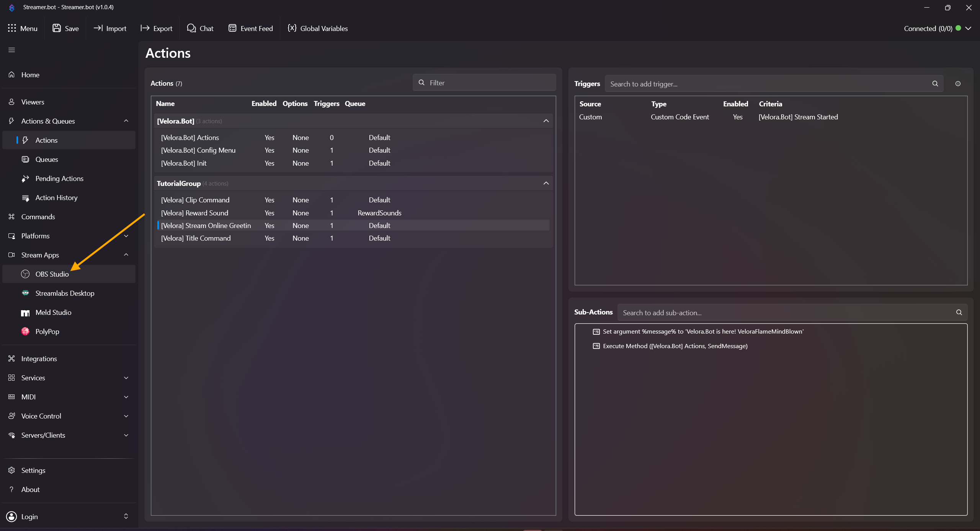
Task: Click the Actions Filter input field
Action: click(490, 83)
